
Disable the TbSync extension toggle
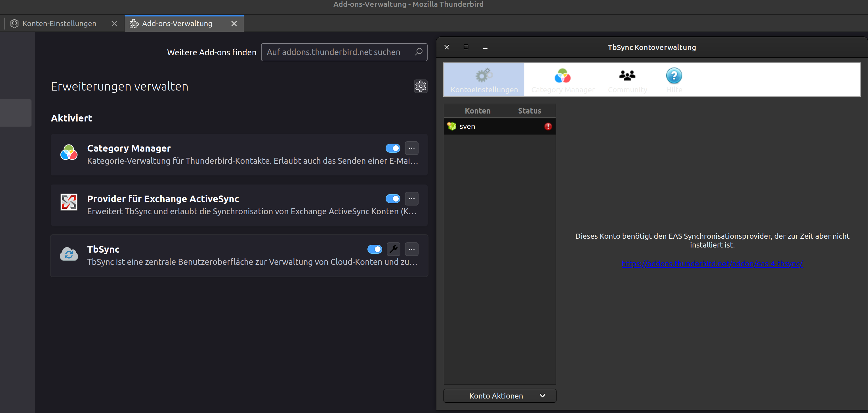(x=374, y=249)
